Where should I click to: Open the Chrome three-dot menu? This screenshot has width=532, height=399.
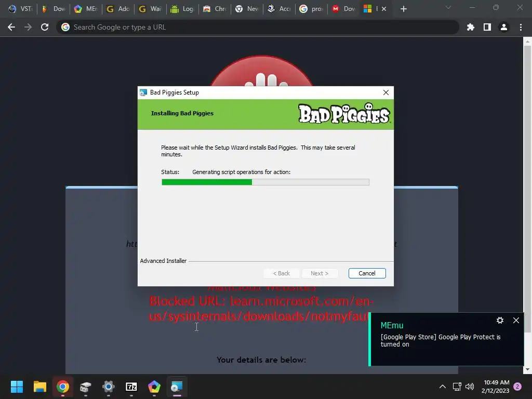[521, 27]
